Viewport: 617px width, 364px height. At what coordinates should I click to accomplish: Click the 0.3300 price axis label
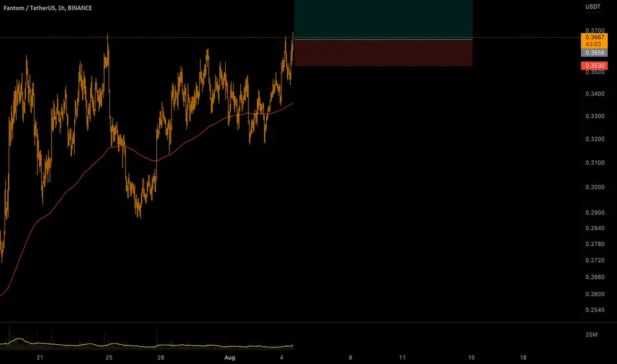[594, 116]
